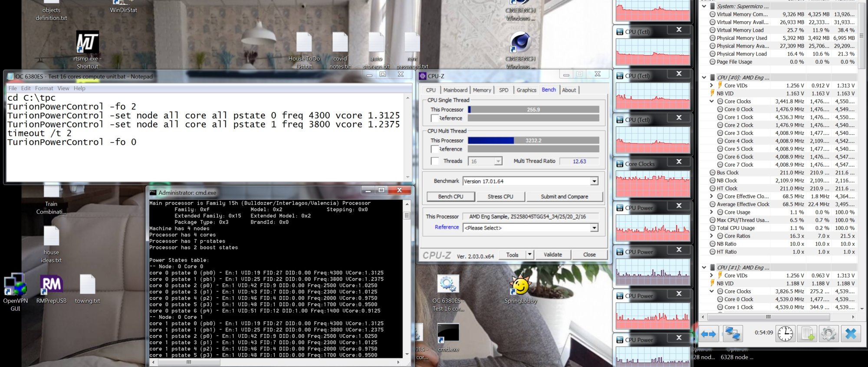
Task: Open Threads count dropdown showing 16
Action: pos(498,161)
